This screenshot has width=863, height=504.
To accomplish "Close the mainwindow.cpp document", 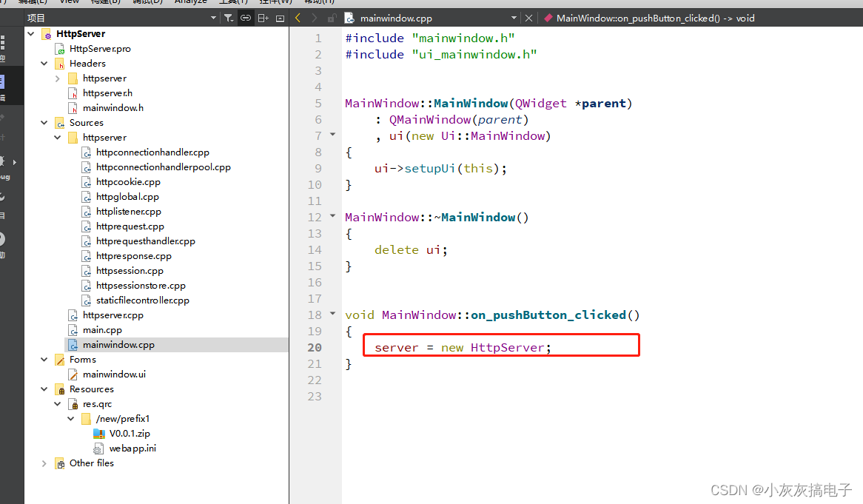I will (x=528, y=19).
